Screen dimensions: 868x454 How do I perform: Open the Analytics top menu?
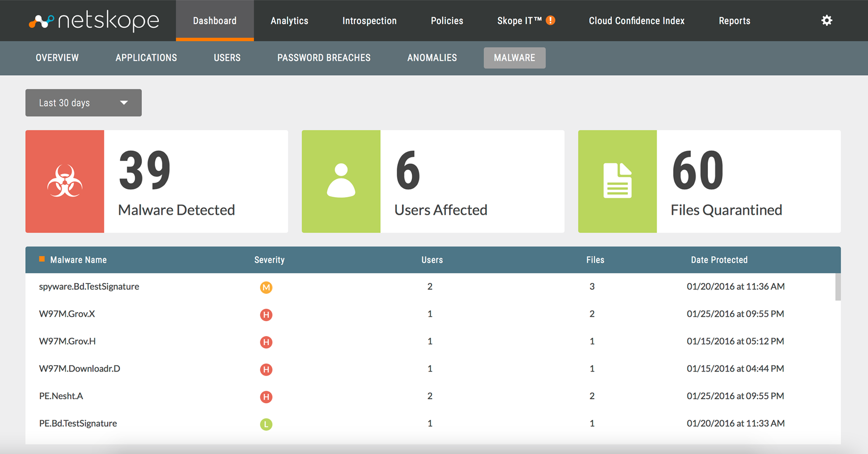[x=289, y=21]
